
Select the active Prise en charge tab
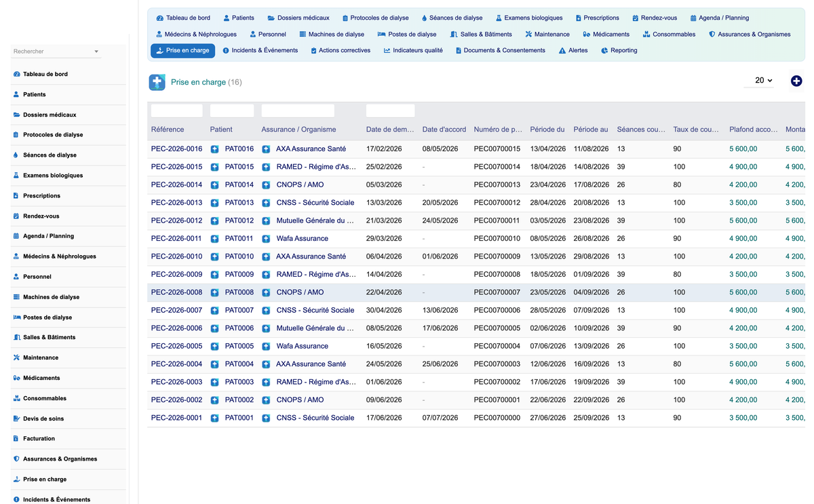[x=182, y=50]
